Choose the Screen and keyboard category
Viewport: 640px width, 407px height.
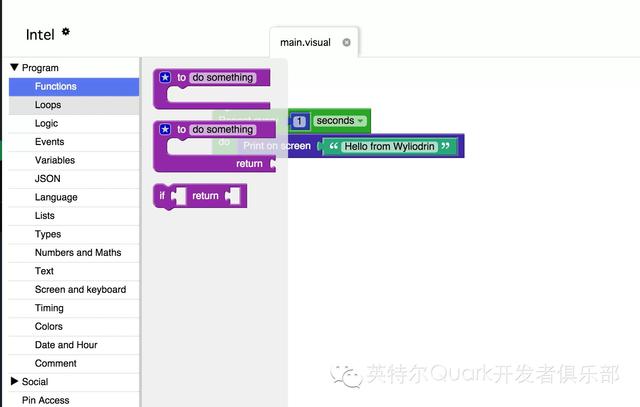tap(74, 289)
